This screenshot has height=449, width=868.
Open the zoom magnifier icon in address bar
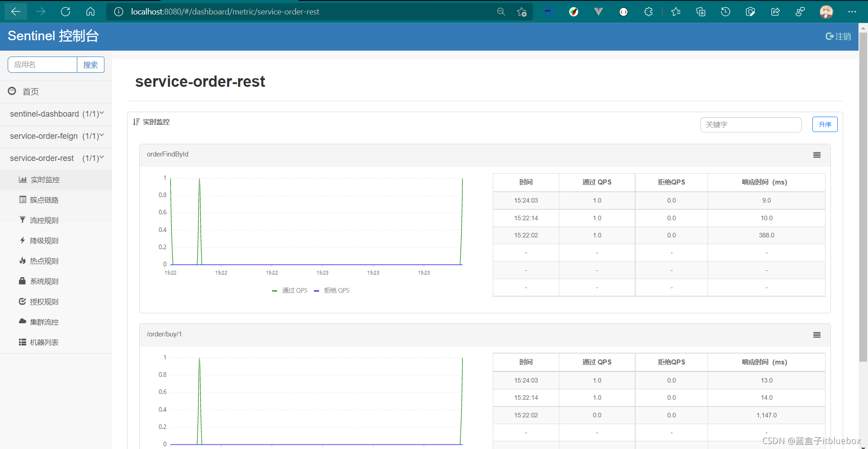(x=501, y=12)
